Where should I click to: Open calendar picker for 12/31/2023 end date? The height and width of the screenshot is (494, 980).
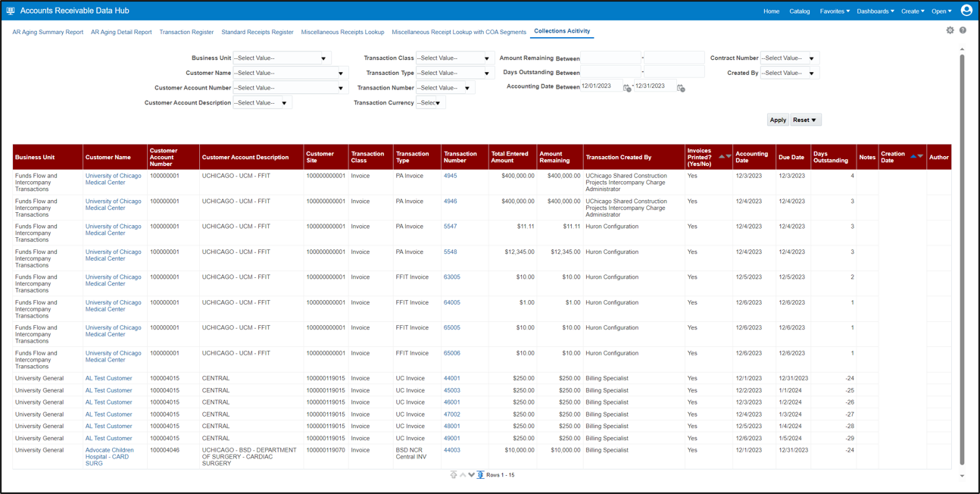681,88
